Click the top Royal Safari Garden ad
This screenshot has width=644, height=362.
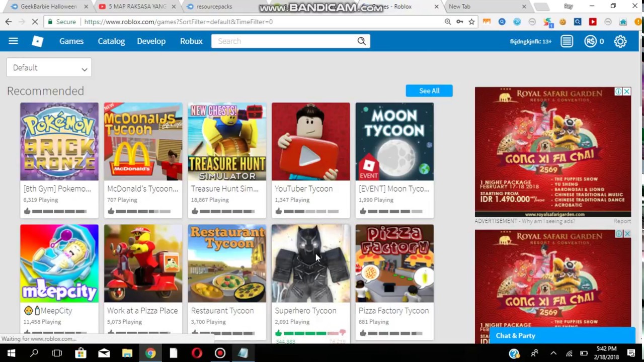(552, 152)
